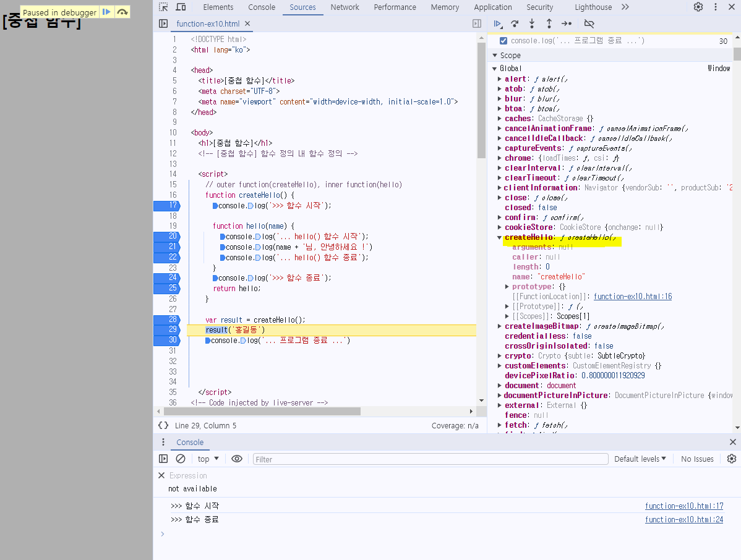
Task: Switch to the Memory tab
Action: click(445, 7)
